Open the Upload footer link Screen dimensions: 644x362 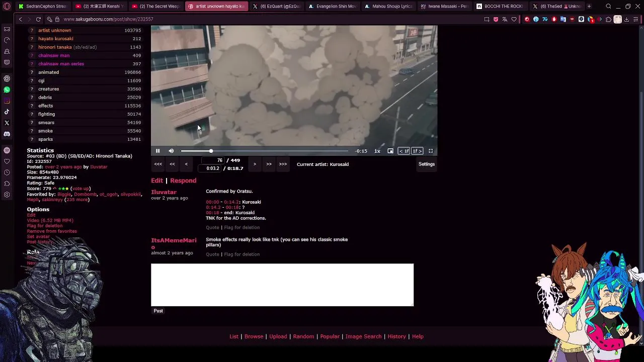pyautogui.click(x=278, y=336)
